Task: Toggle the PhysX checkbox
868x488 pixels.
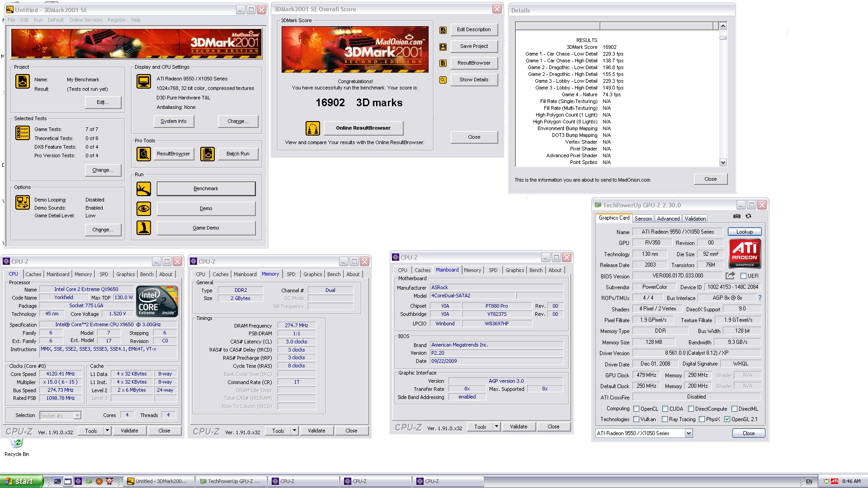Action: [x=702, y=419]
